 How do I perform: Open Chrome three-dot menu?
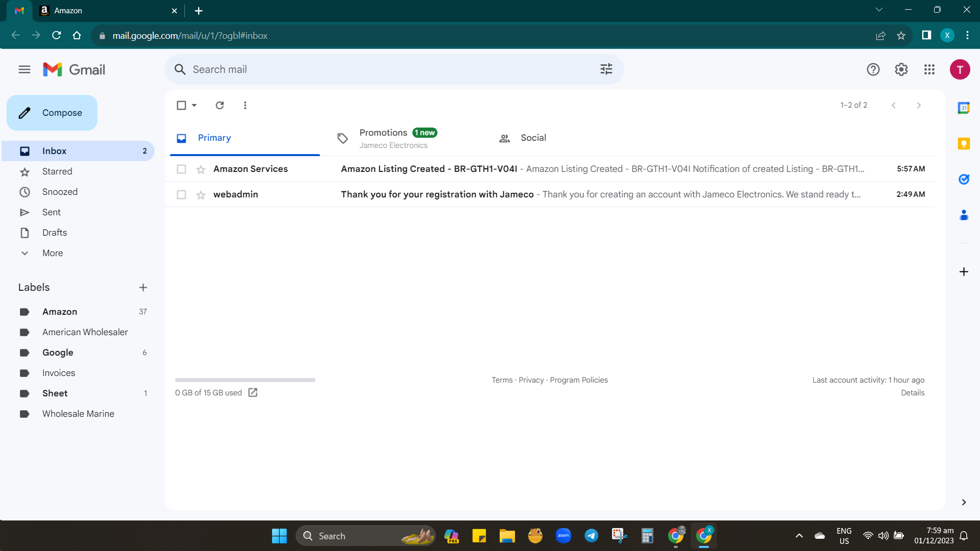967,35
